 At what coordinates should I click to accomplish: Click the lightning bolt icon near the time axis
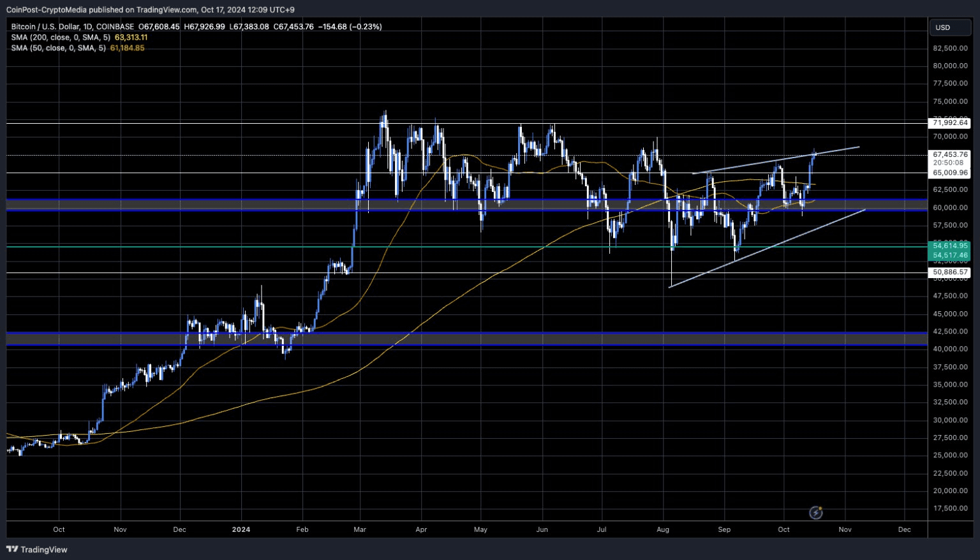[x=815, y=512]
